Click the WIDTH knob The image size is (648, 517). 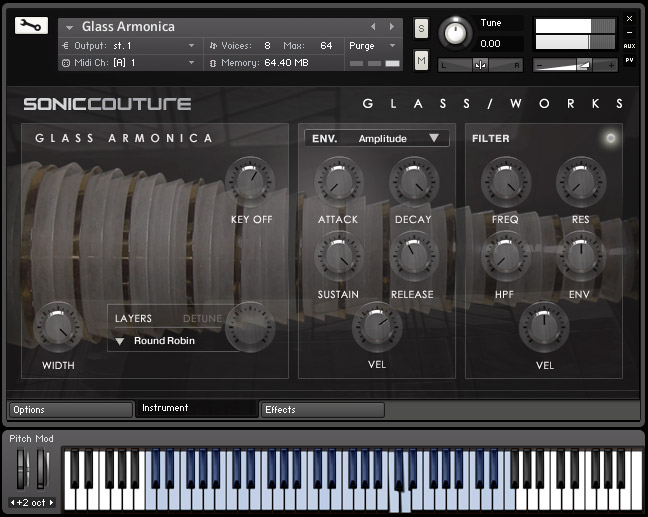pyautogui.click(x=57, y=326)
